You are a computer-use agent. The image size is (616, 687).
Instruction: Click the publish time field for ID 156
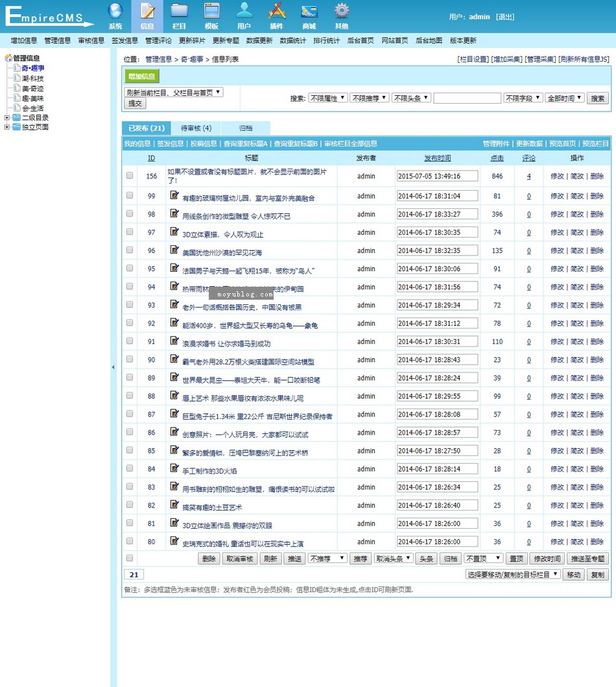pyautogui.click(x=437, y=176)
